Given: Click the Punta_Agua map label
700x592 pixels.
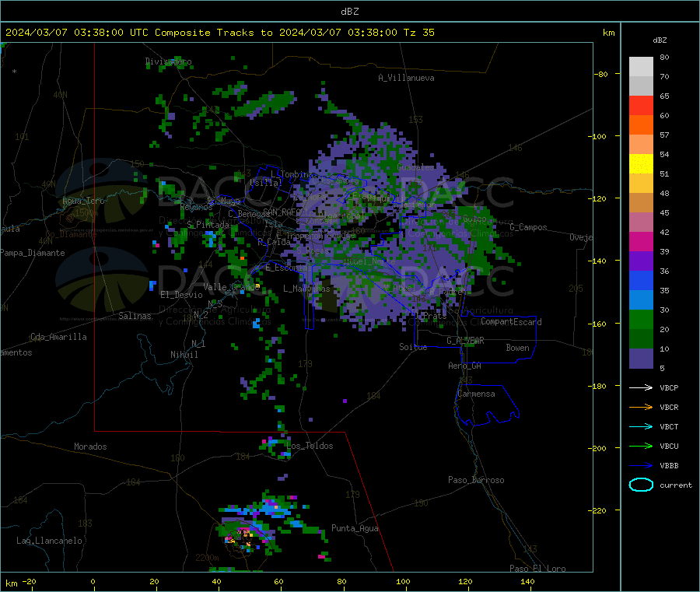Looking at the screenshot, I should 355,528.
